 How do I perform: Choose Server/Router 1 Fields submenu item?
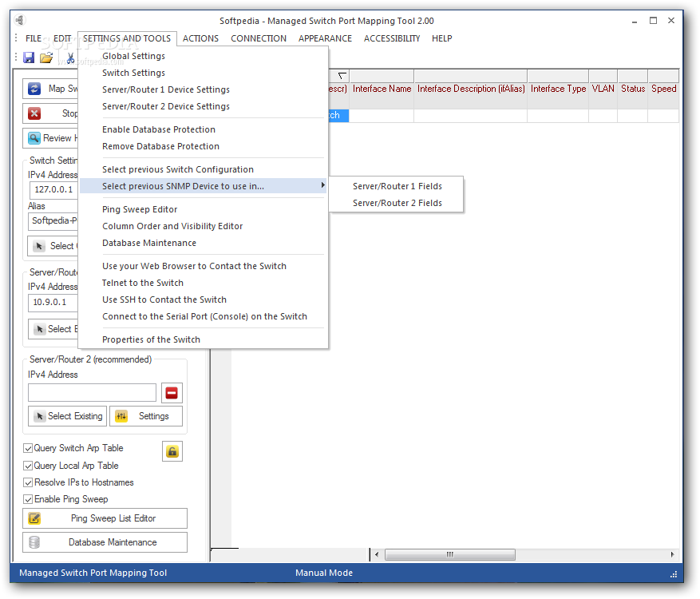(397, 186)
